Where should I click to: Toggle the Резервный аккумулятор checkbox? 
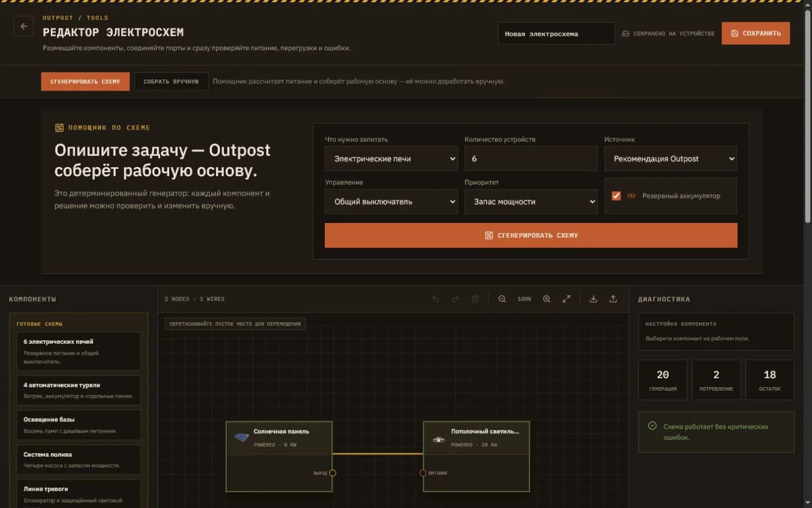click(x=616, y=196)
